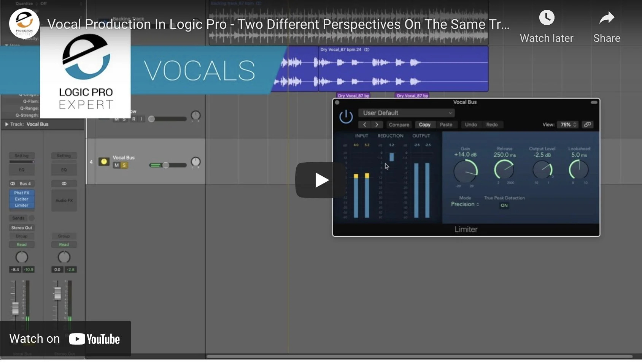Click the Setting button on the left channel strip
This screenshot has height=364, width=642.
pos(22,156)
